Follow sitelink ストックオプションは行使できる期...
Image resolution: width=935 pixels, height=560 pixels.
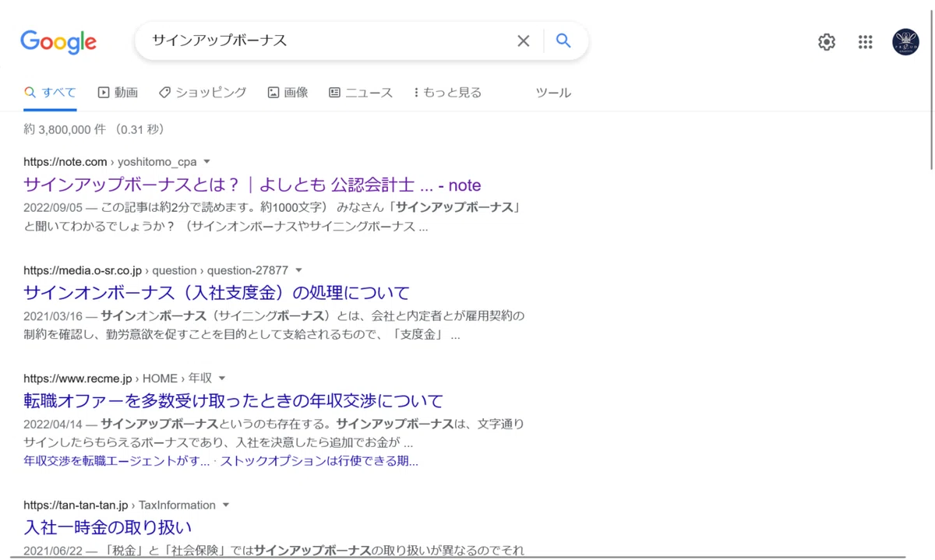pyautogui.click(x=319, y=461)
